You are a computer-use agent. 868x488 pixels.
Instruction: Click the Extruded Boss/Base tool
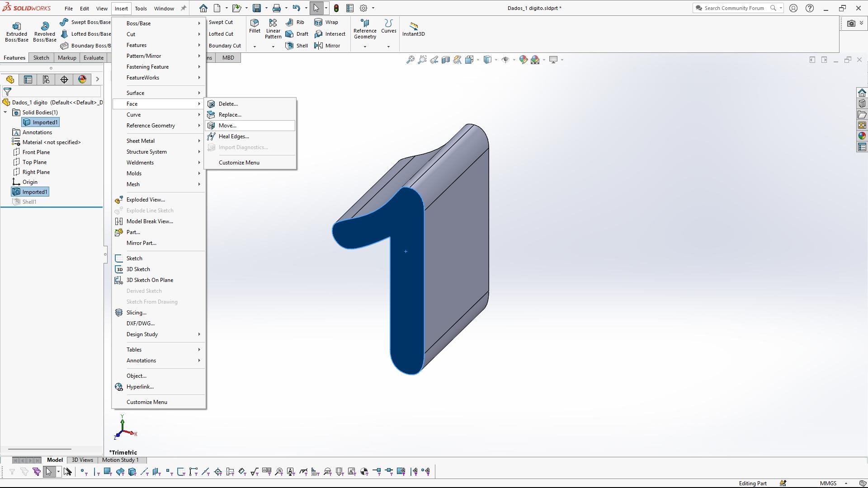pyautogui.click(x=17, y=32)
